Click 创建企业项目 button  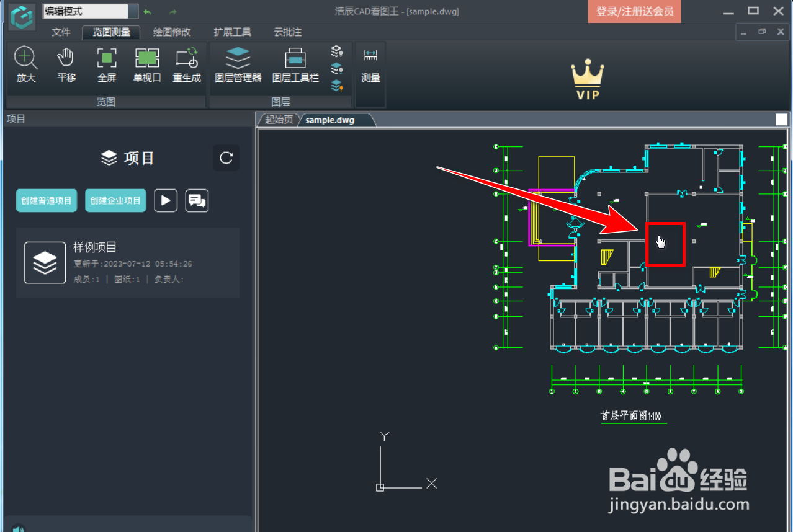pyautogui.click(x=115, y=200)
